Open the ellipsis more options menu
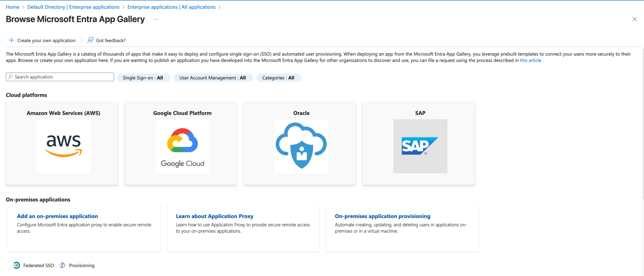This screenshot has width=644, height=276. pyautogui.click(x=156, y=19)
